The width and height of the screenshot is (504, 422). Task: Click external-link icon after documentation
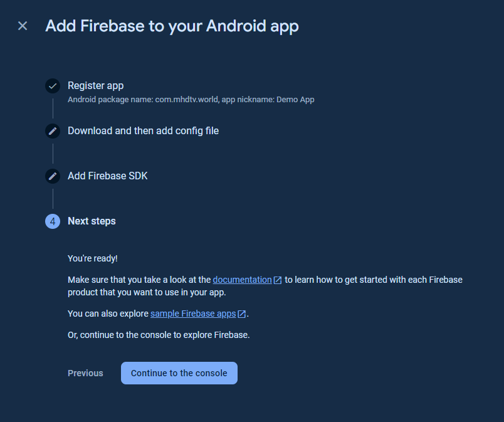click(278, 280)
